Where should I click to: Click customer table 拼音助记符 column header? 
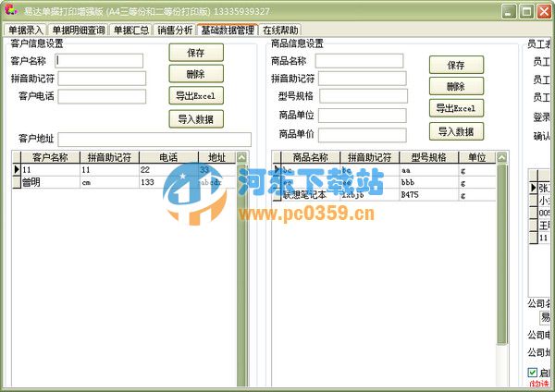[x=110, y=157]
